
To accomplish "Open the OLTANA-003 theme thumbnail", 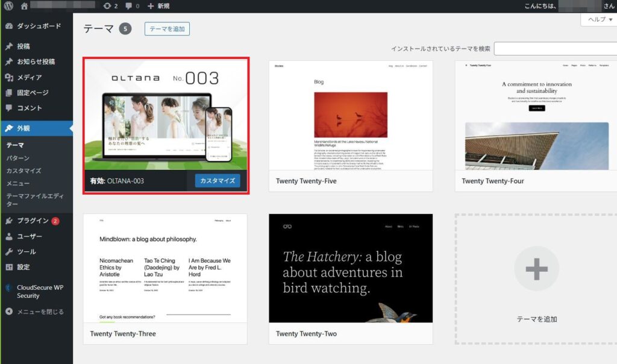I will point(166,115).
